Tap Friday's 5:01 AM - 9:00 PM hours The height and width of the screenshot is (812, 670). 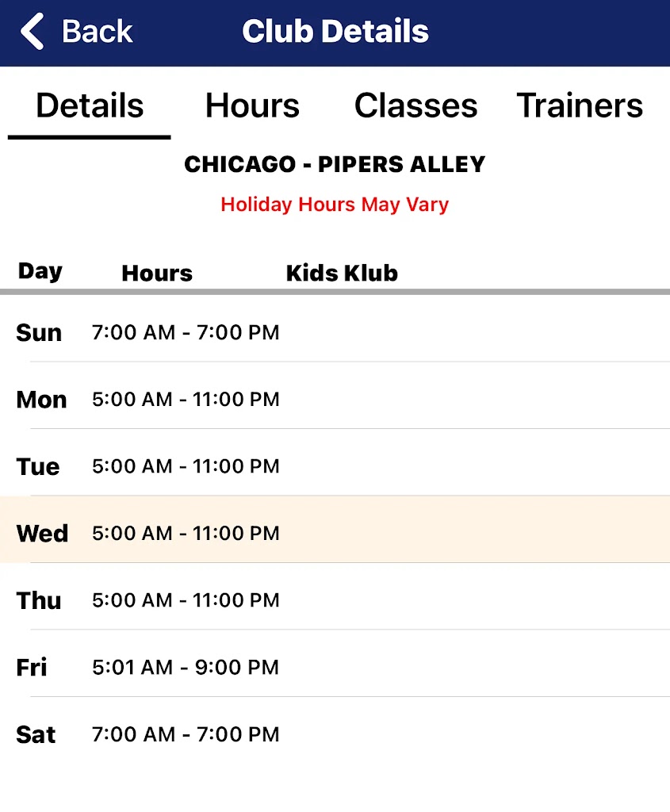(186, 668)
